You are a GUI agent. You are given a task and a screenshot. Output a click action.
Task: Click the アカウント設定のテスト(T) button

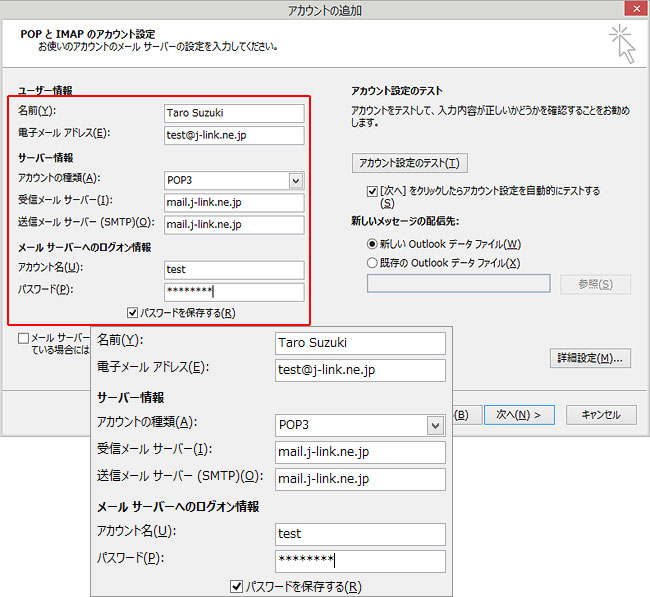pos(410,163)
